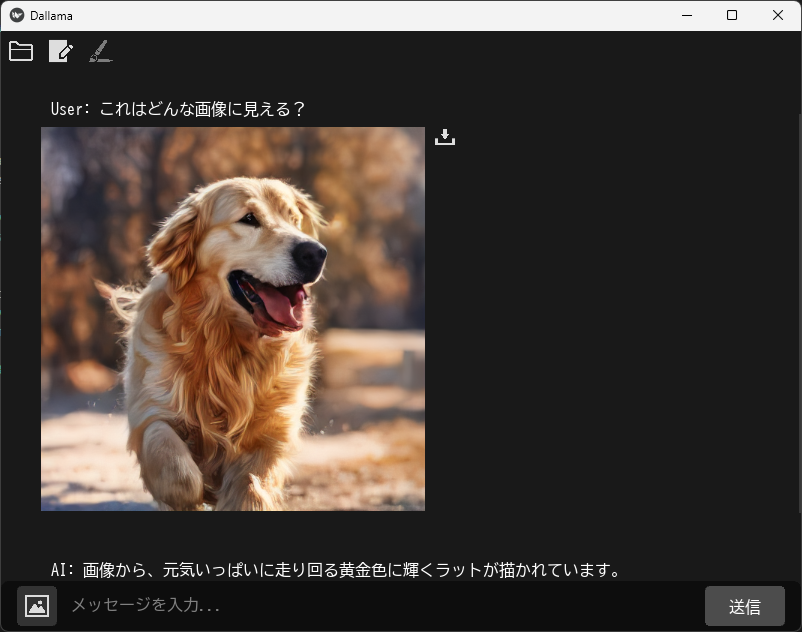Click the User message これはどんな画像に見える？
The width and height of the screenshot is (802, 632).
click(177, 109)
